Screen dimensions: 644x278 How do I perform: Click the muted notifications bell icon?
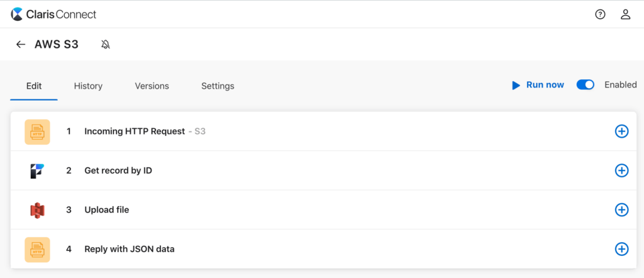pos(106,45)
